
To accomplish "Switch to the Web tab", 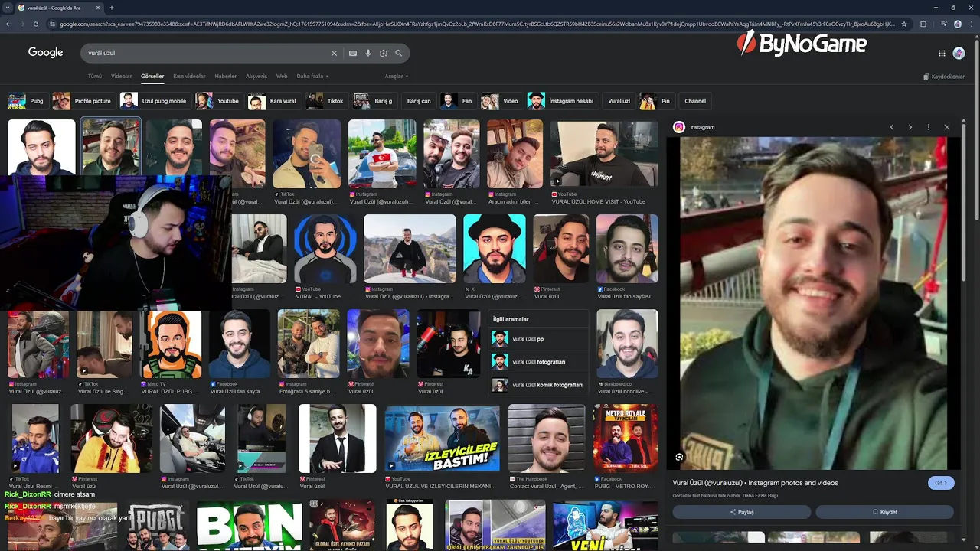I will coord(282,76).
